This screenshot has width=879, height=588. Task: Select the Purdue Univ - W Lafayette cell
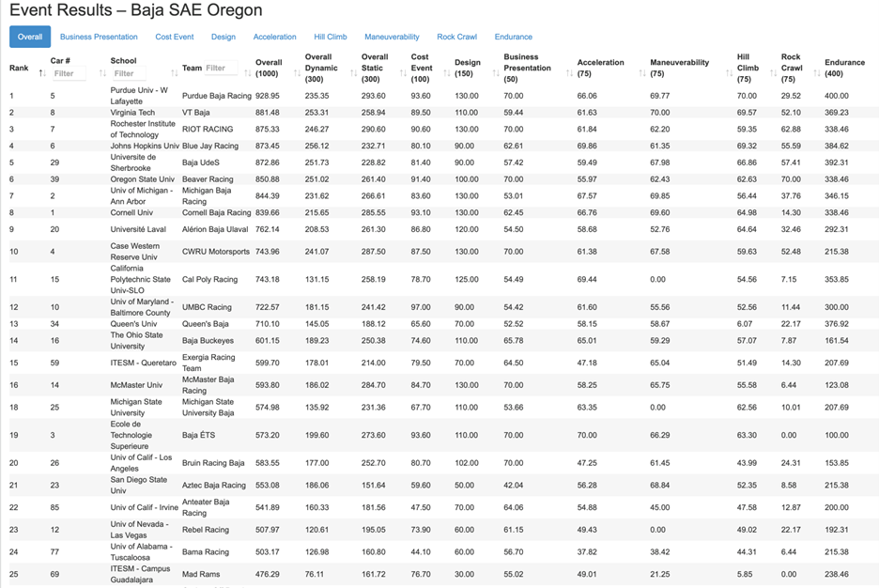coord(138,95)
